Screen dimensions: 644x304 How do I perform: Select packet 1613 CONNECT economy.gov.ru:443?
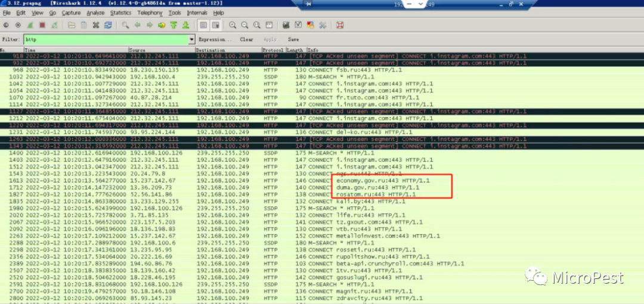tap(322, 181)
